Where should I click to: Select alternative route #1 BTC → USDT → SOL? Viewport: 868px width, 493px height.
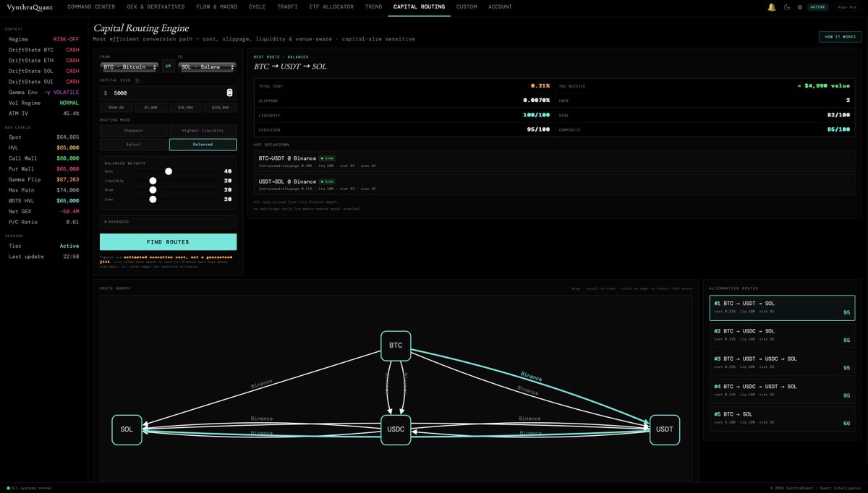(782, 307)
